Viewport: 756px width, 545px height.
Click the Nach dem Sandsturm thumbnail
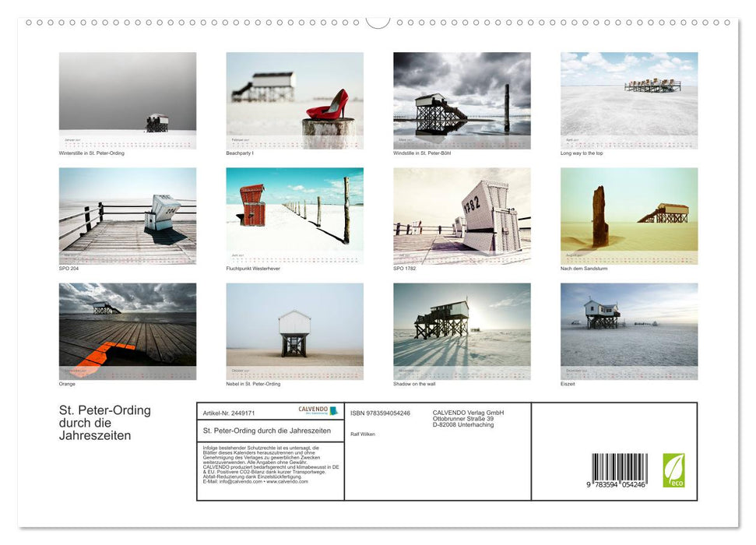629,216
